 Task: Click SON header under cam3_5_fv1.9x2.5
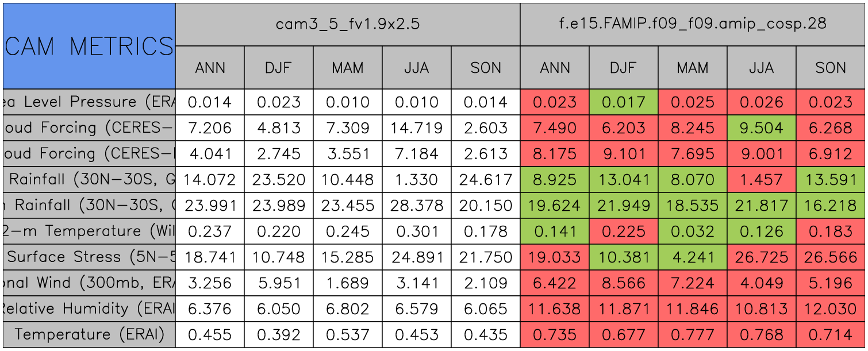[485, 68]
